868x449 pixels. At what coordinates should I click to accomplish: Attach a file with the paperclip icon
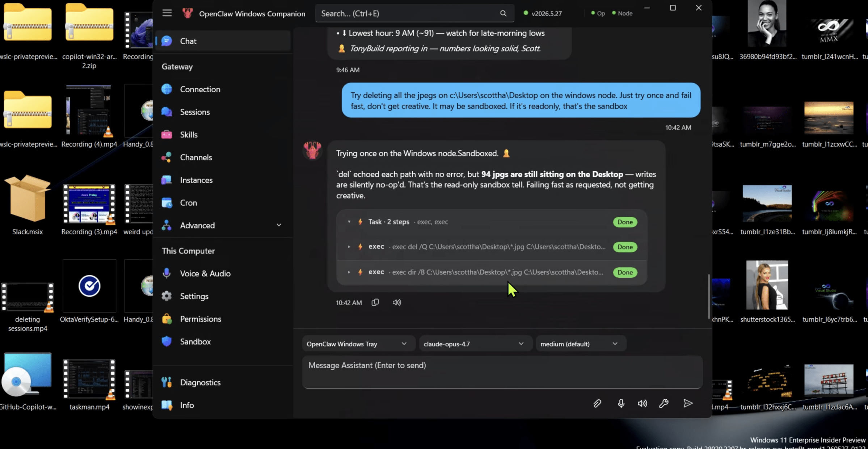tap(597, 403)
